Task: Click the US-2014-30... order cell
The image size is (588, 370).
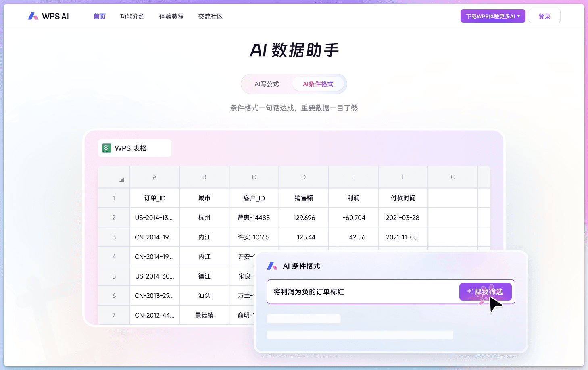Action: click(x=154, y=276)
